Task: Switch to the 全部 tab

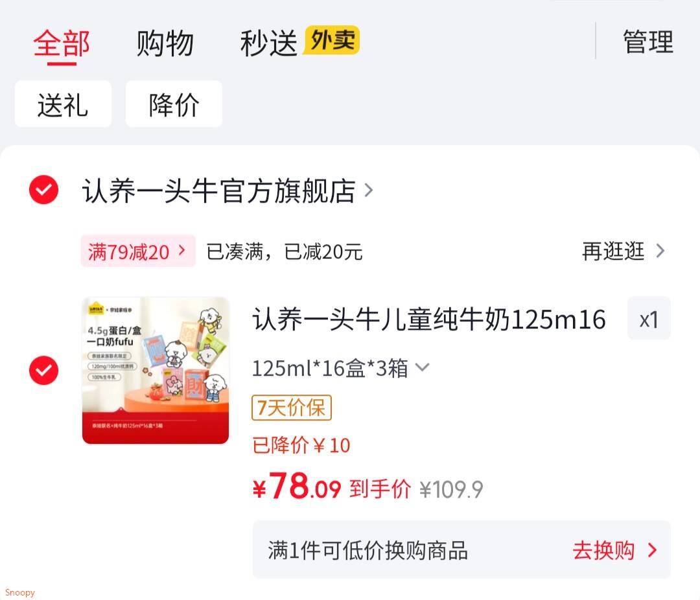Action: (x=62, y=44)
